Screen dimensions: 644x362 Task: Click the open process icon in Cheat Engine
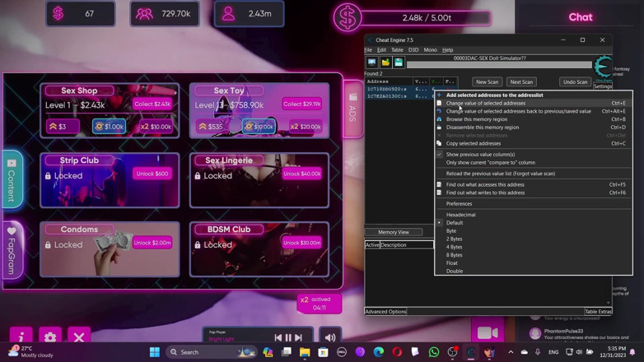tap(371, 63)
